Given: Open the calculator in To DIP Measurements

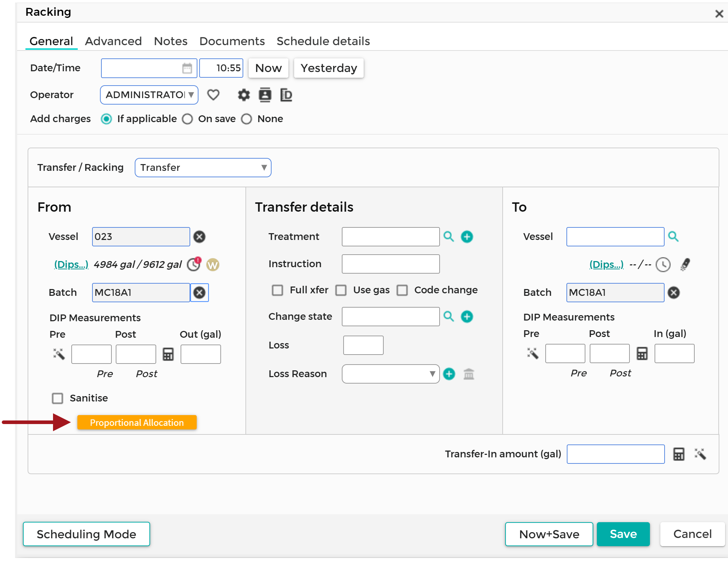Looking at the screenshot, I should 642,353.
